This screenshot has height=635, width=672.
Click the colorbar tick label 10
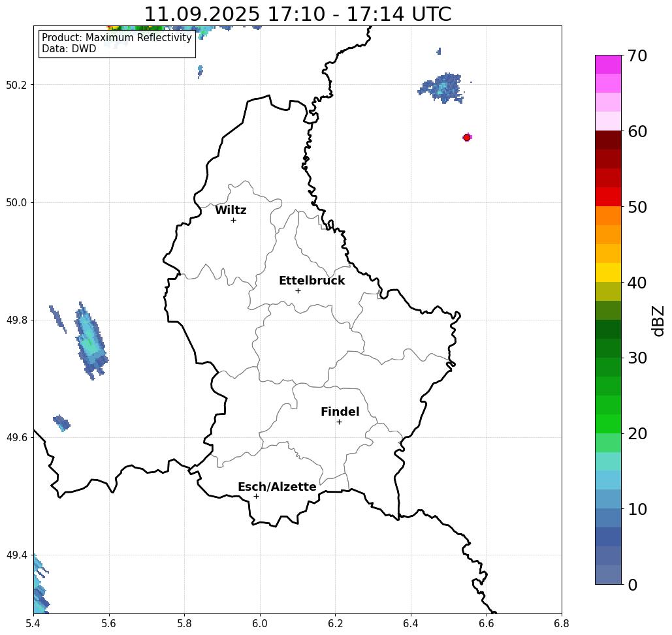point(637,509)
